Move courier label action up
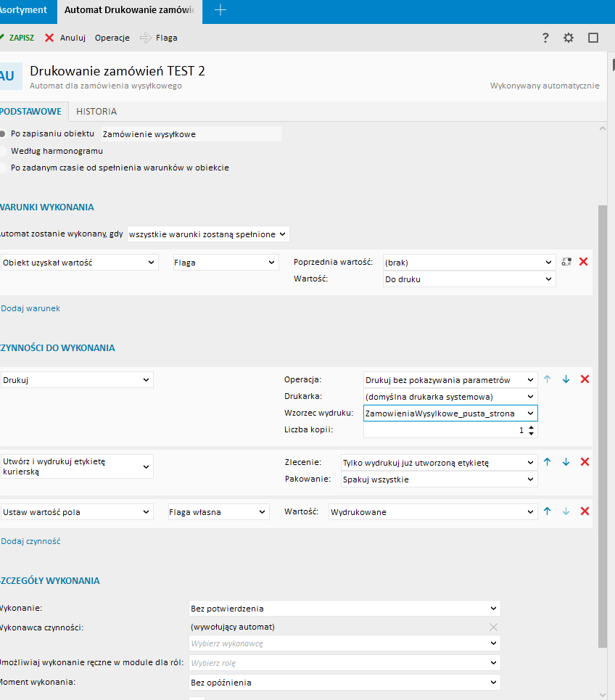615x700 pixels. 548,461
